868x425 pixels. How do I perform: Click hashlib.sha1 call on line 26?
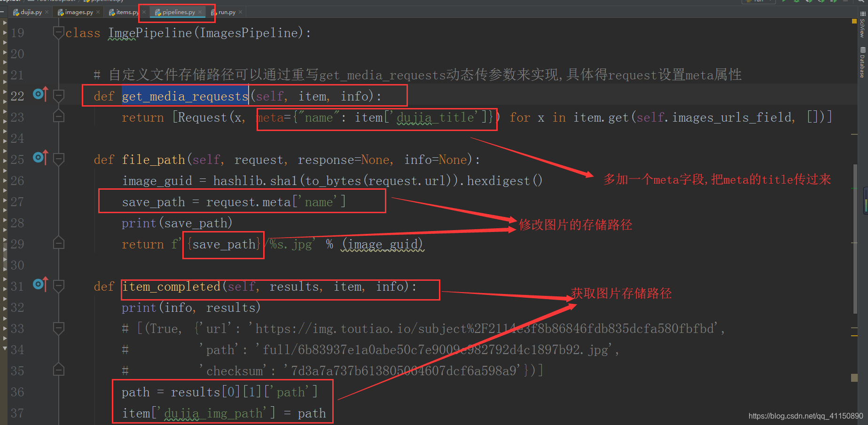tap(255, 181)
